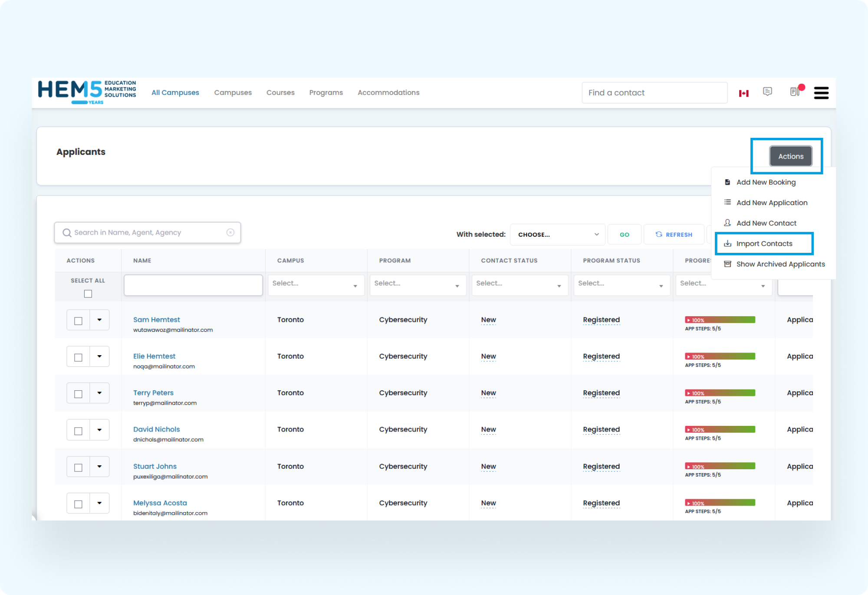Open the hamburger menu icon
The width and height of the screenshot is (868, 595).
(821, 93)
